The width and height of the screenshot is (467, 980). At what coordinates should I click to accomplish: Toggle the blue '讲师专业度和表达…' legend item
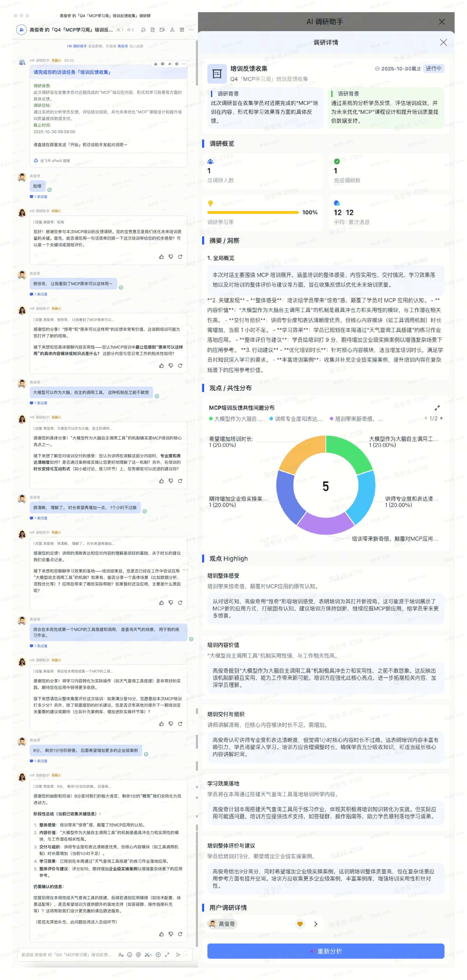click(296, 419)
